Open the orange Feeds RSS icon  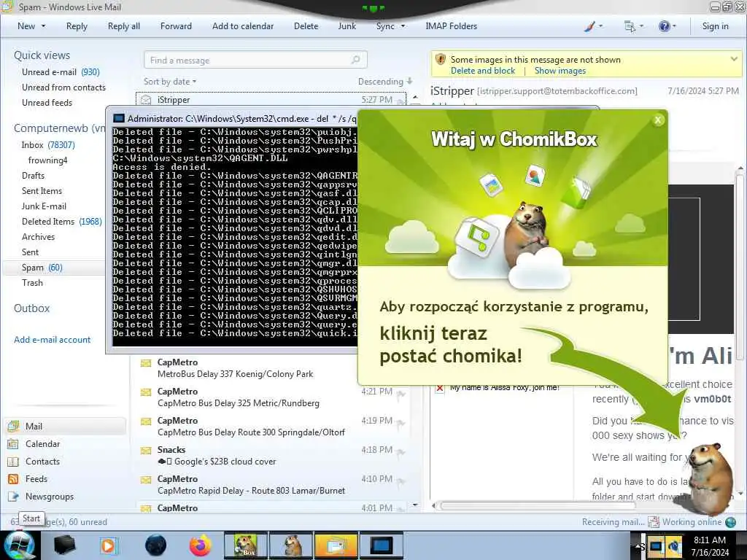(x=13, y=479)
